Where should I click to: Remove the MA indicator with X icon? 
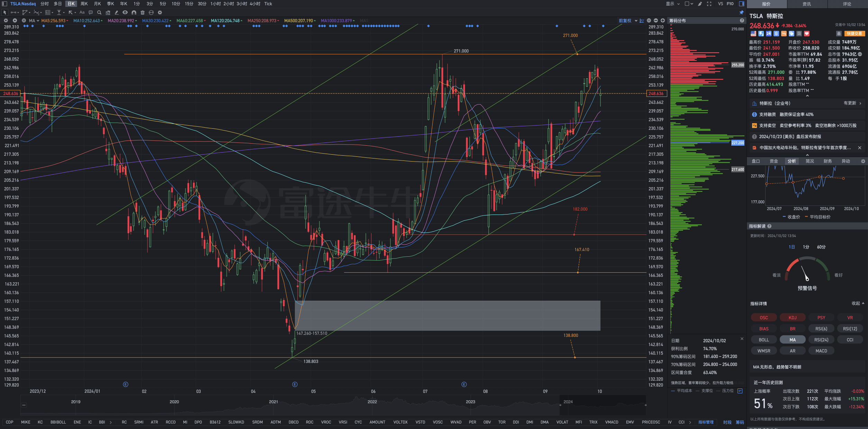tap(24, 20)
